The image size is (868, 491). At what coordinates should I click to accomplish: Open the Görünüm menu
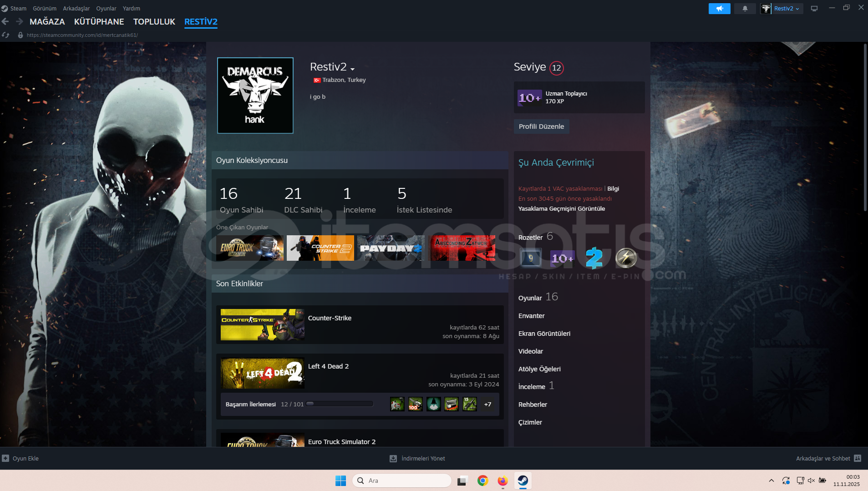click(x=45, y=8)
